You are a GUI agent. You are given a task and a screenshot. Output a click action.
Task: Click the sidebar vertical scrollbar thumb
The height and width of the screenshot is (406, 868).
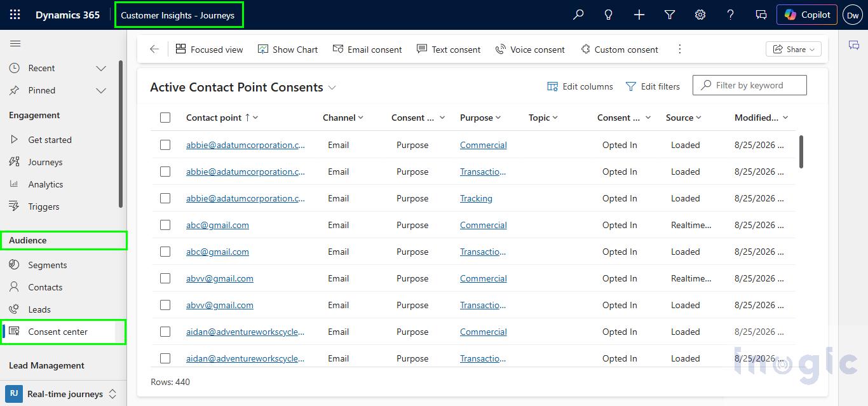coord(121,133)
